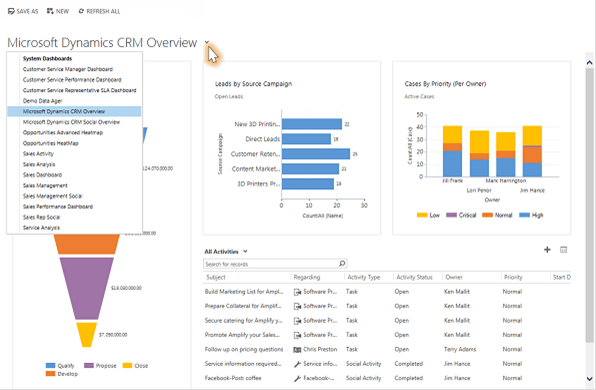Click the Refresh All icon
The height and width of the screenshot is (390, 596).
[x=81, y=11]
